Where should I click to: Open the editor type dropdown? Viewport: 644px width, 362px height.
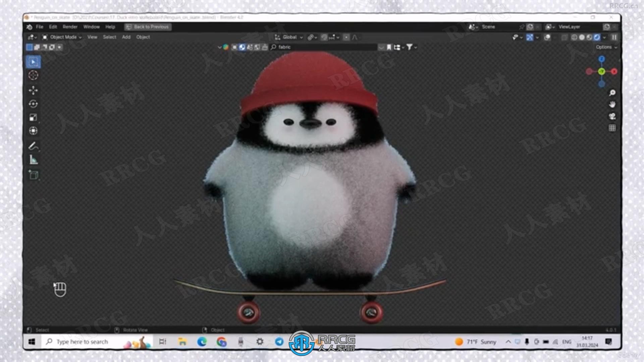(x=32, y=37)
